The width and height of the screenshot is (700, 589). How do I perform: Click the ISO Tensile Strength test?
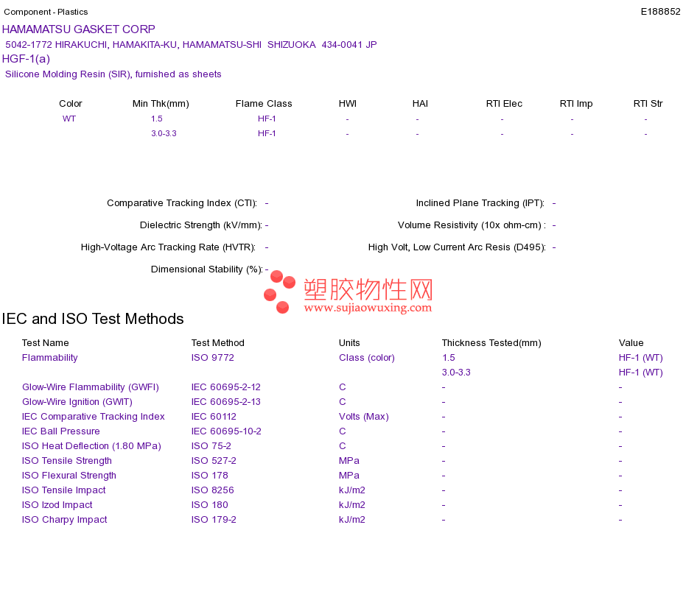pos(67,461)
